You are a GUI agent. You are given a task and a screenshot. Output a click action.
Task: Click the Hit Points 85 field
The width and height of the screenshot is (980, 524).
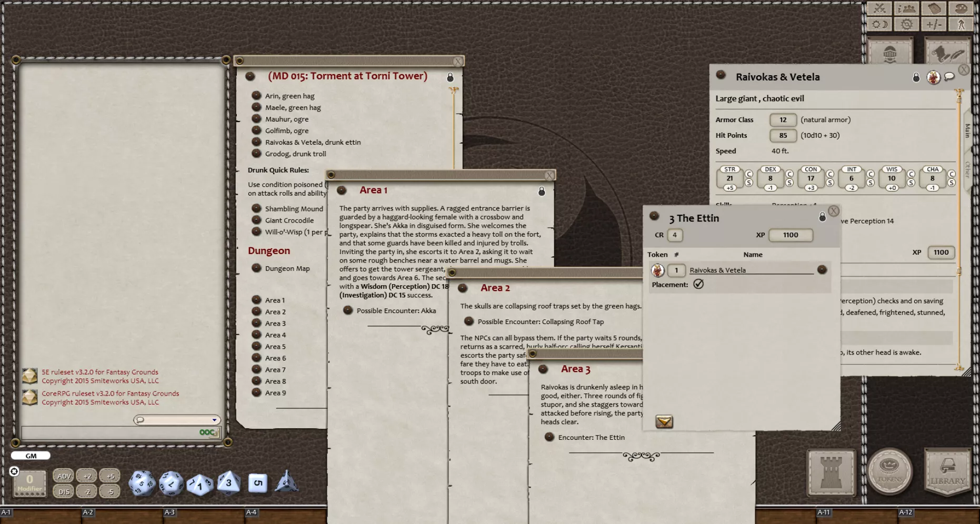click(783, 135)
